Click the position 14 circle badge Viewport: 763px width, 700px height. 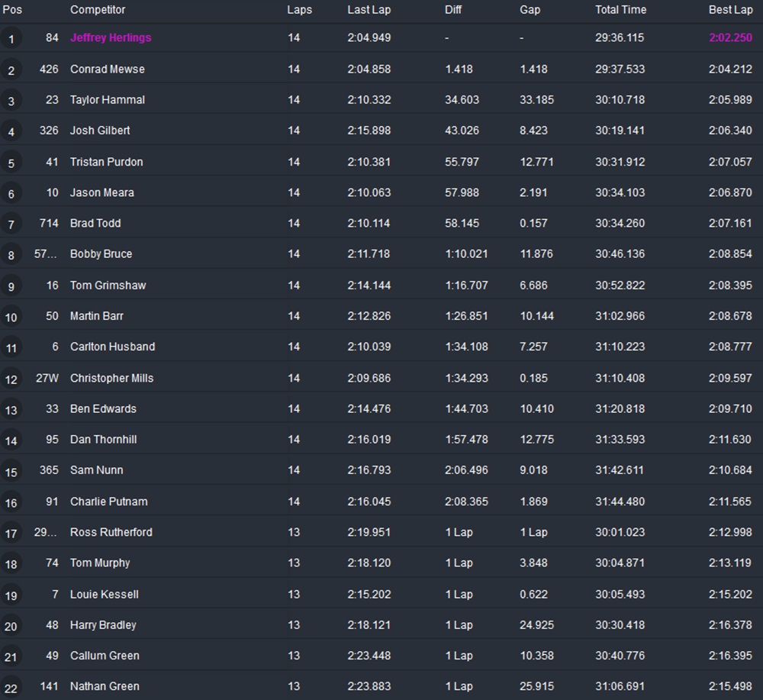click(x=11, y=440)
